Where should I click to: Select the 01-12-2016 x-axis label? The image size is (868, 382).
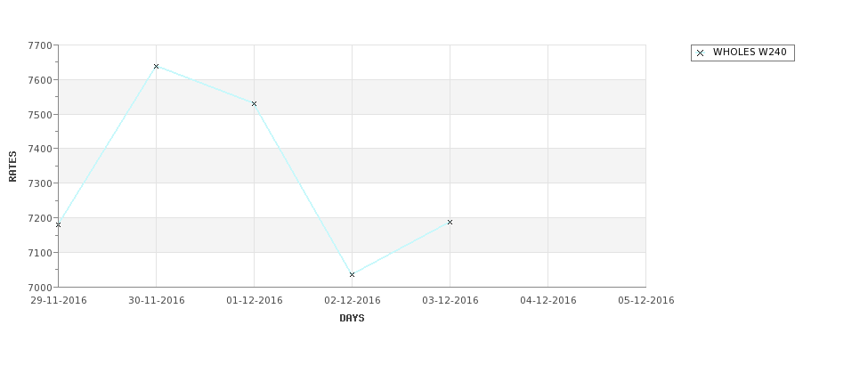tap(255, 301)
